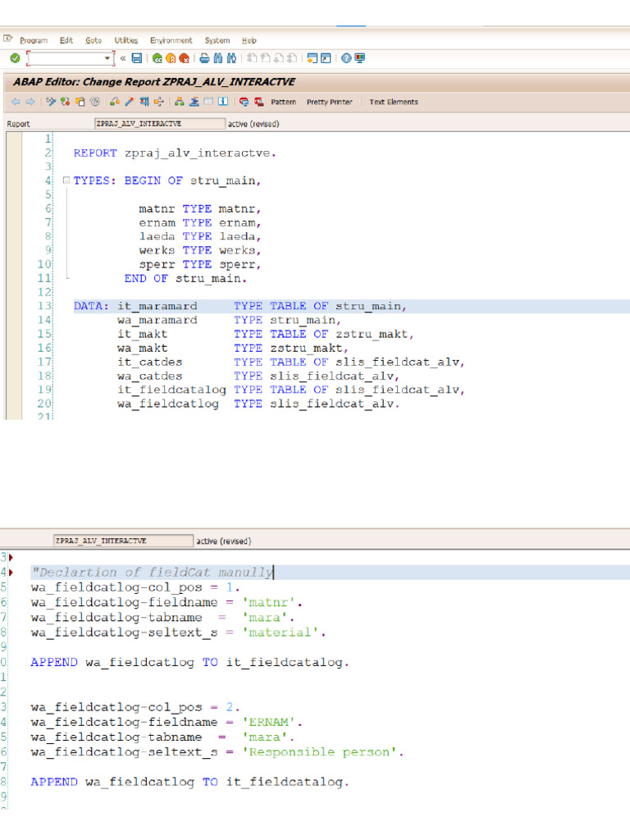The height and width of the screenshot is (840, 630).
Task: Open the Utilities menu
Action: (x=126, y=40)
